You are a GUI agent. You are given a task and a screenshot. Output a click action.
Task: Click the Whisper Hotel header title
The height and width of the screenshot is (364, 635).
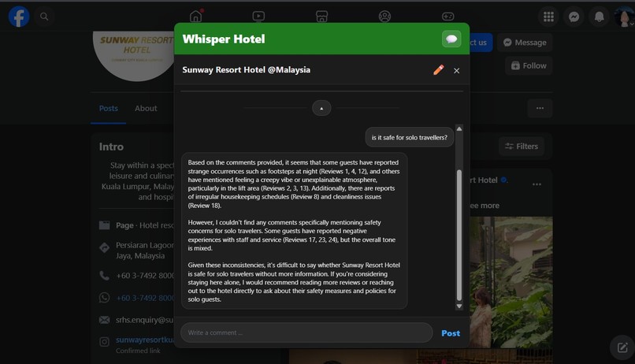point(224,39)
